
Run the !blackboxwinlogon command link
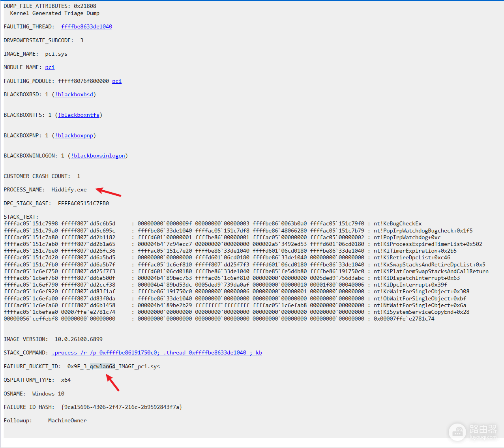(x=98, y=156)
